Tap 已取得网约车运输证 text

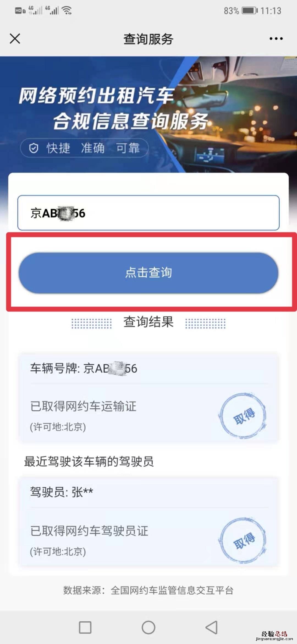click(83, 406)
